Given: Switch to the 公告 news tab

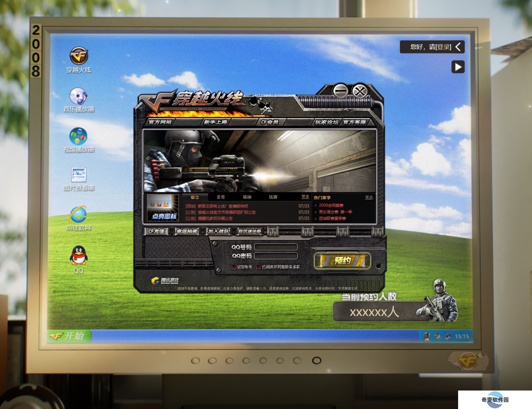Looking at the screenshot, I should (221, 197).
